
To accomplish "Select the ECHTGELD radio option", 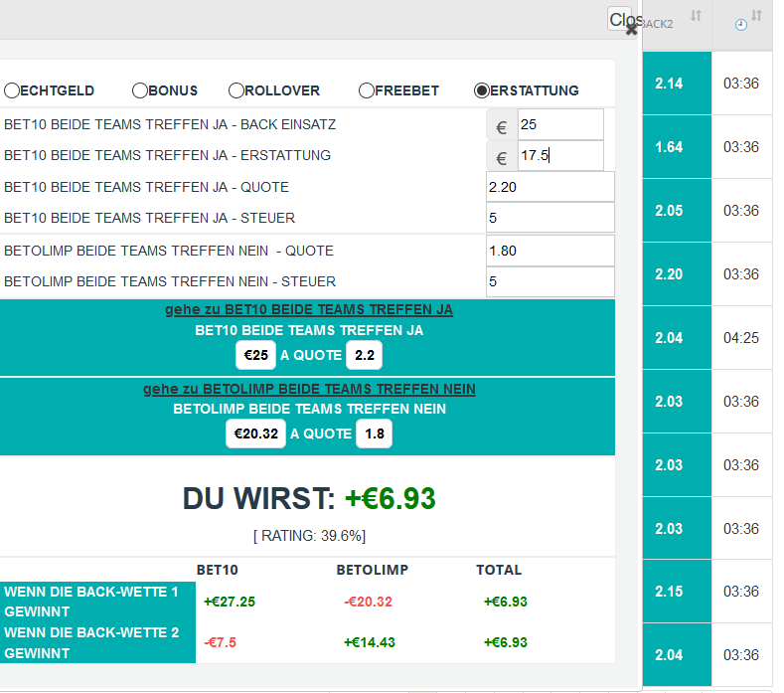I will coord(12,90).
